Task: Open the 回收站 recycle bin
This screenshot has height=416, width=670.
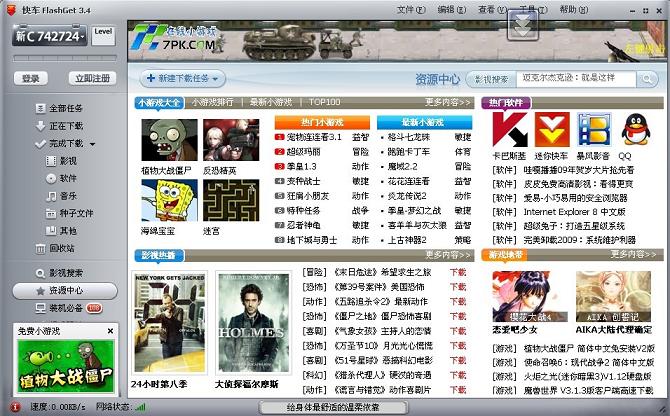Action: (x=55, y=248)
